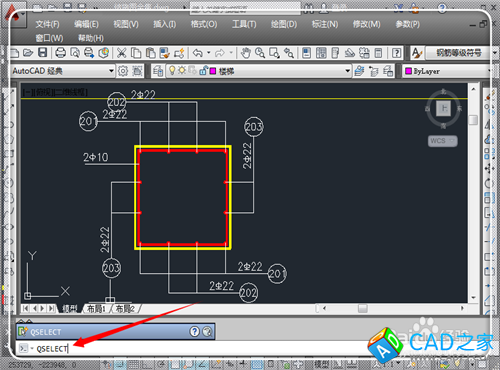
Task: Switch to the 布局1 layout tab
Action: (96, 309)
